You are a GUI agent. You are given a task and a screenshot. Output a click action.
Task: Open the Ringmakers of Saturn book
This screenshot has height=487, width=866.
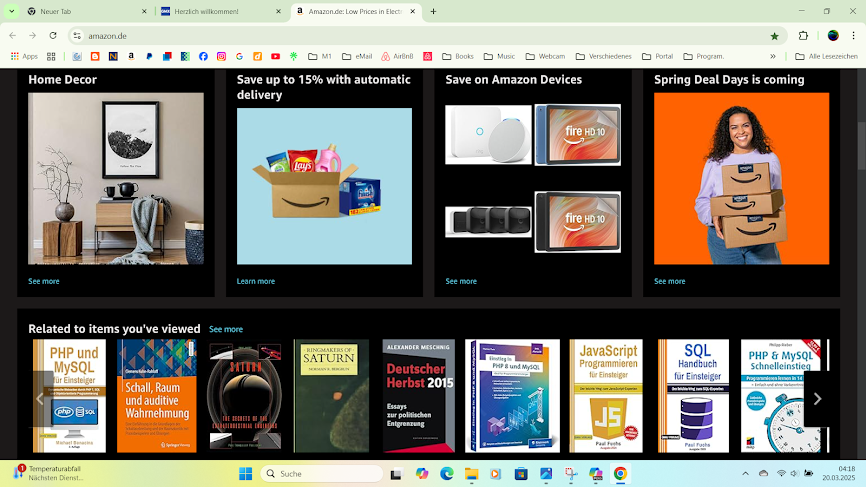[331, 396]
